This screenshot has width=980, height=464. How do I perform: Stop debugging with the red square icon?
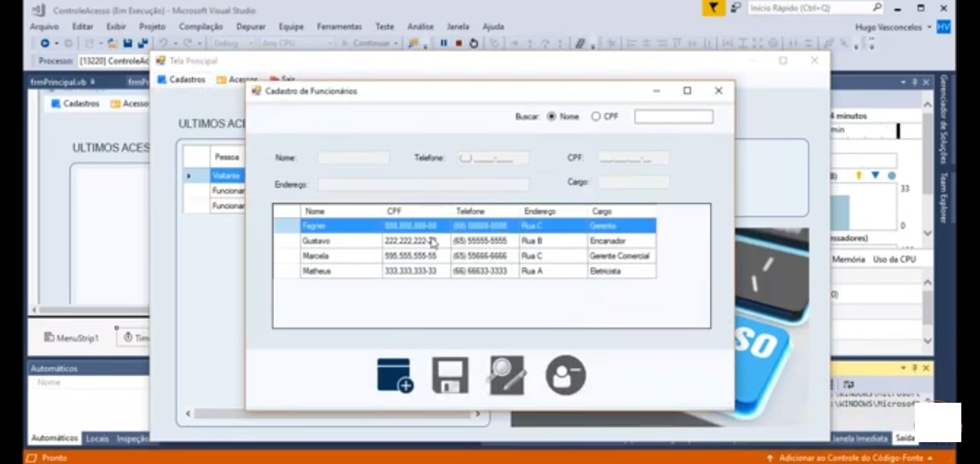pyautogui.click(x=458, y=43)
